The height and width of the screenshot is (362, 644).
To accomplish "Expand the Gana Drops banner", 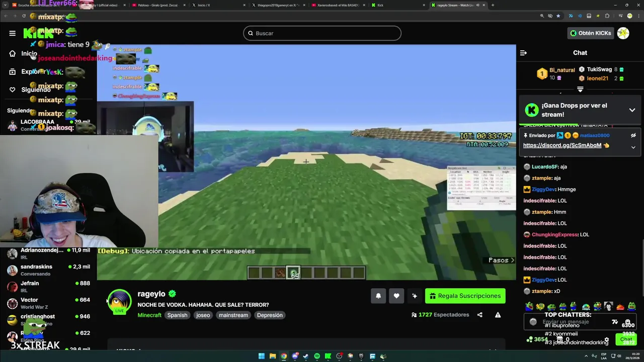I will pyautogui.click(x=632, y=110).
